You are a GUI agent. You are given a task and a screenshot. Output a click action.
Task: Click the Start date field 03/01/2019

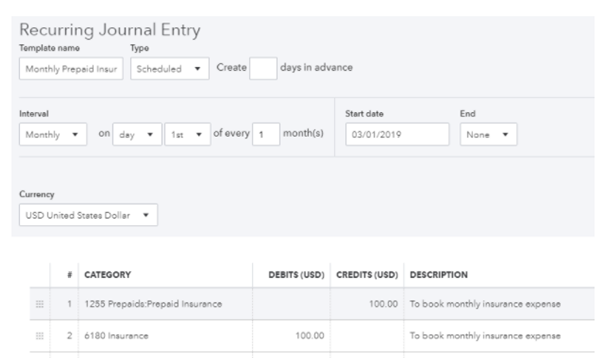pos(397,134)
